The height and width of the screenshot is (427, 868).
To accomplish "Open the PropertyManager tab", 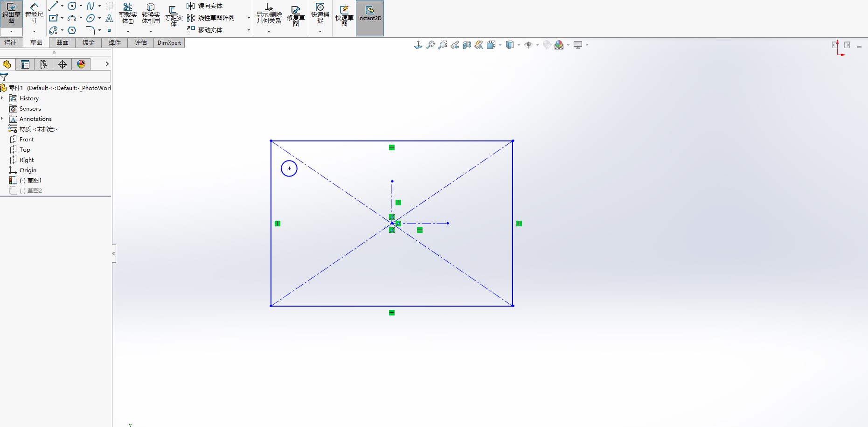I will pyautogui.click(x=25, y=64).
